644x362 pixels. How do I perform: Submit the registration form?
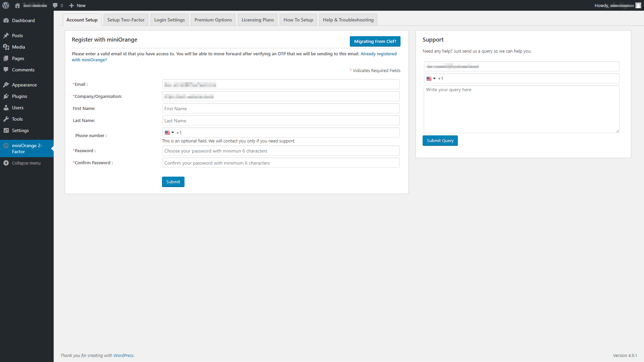(x=173, y=182)
